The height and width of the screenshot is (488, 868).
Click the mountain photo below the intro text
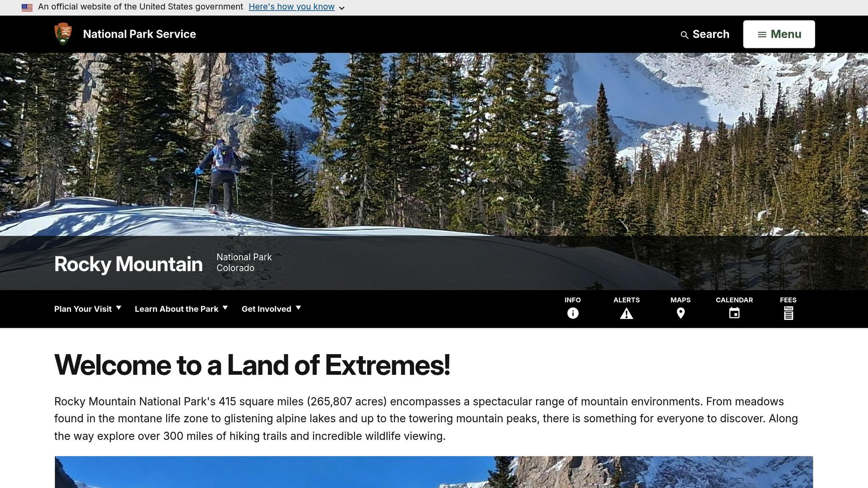(x=434, y=472)
